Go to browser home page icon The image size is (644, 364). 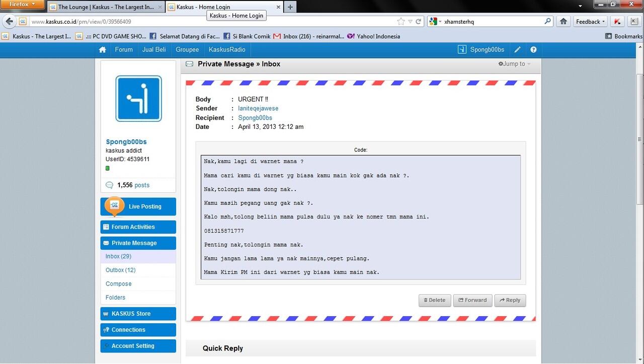pos(563,22)
